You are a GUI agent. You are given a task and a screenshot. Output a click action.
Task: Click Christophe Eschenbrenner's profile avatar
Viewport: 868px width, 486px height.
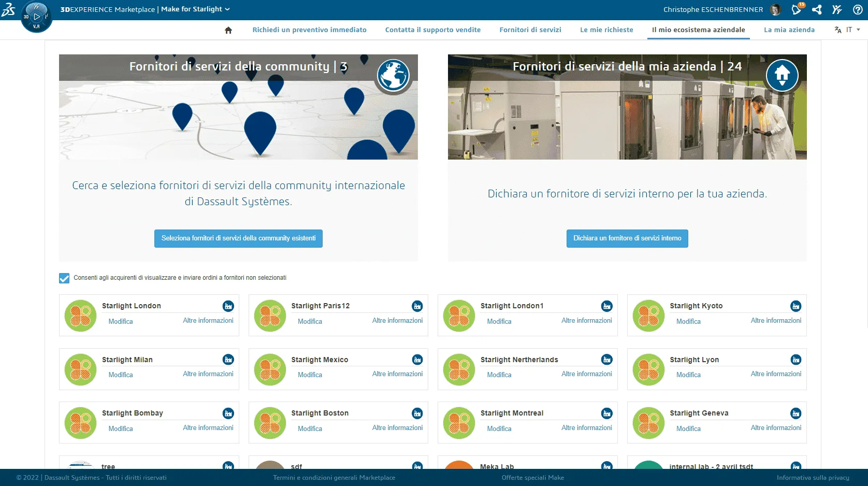[775, 10]
